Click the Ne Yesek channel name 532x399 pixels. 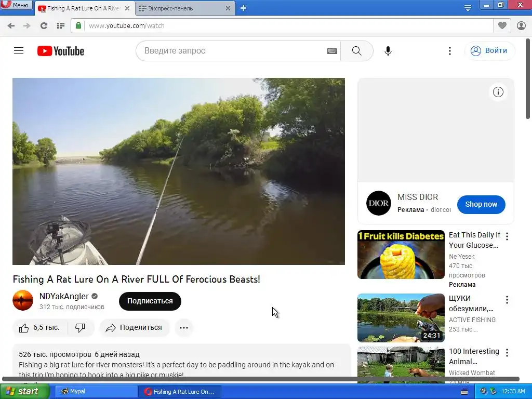click(x=461, y=257)
